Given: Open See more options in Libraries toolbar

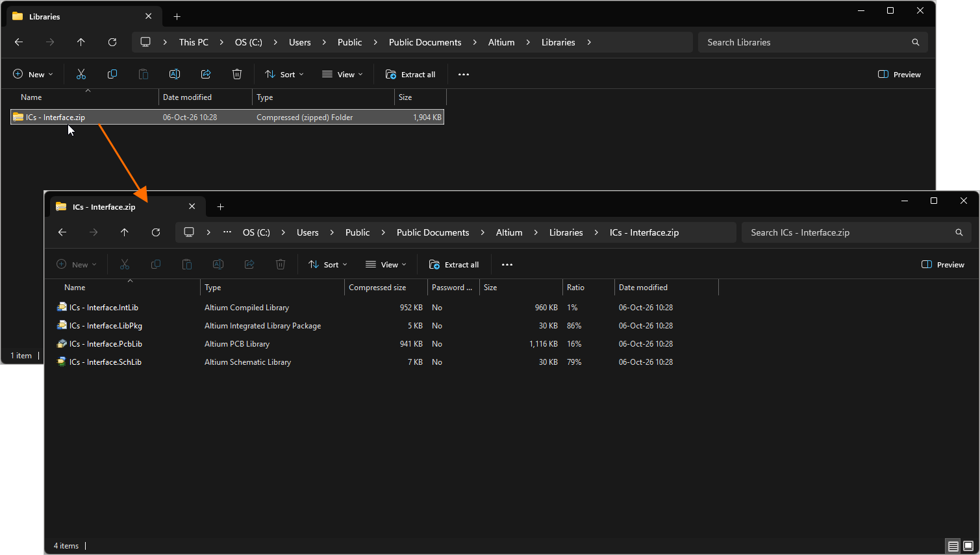Looking at the screenshot, I should tap(464, 75).
